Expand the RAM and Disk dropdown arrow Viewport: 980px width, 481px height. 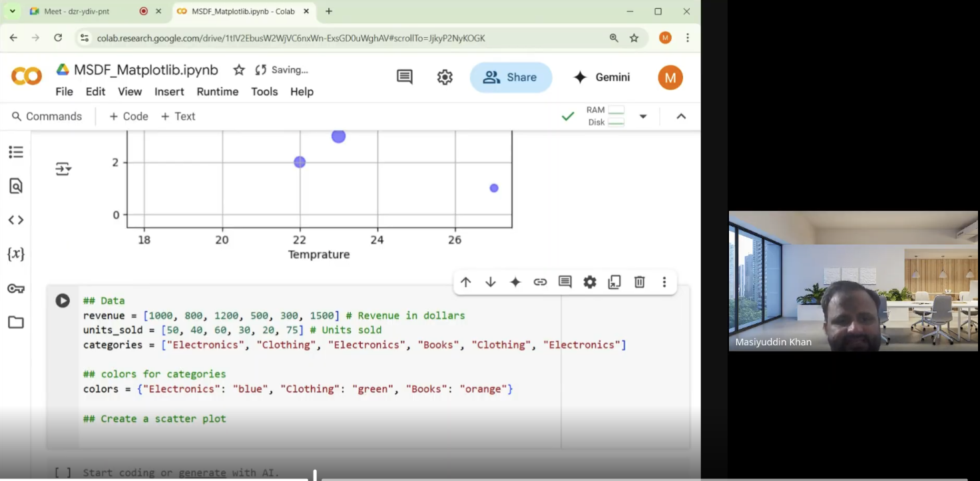click(x=643, y=116)
